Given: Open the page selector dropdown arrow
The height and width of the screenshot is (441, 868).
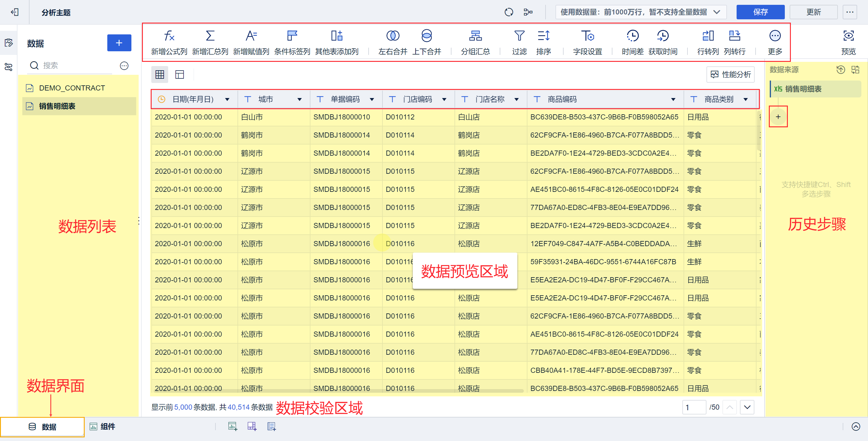Looking at the screenshot, I should click(x=747, y=407).
